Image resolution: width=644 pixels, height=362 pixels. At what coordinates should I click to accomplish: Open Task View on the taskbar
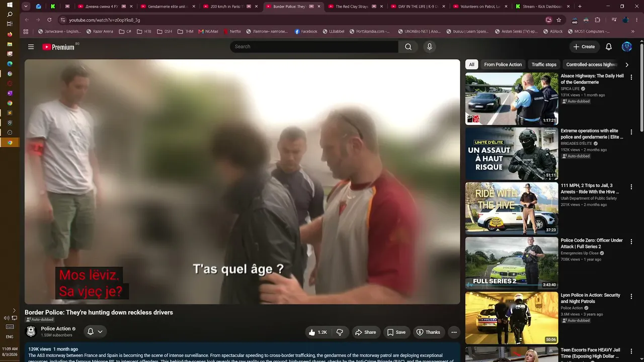click(x=10, y=24)
